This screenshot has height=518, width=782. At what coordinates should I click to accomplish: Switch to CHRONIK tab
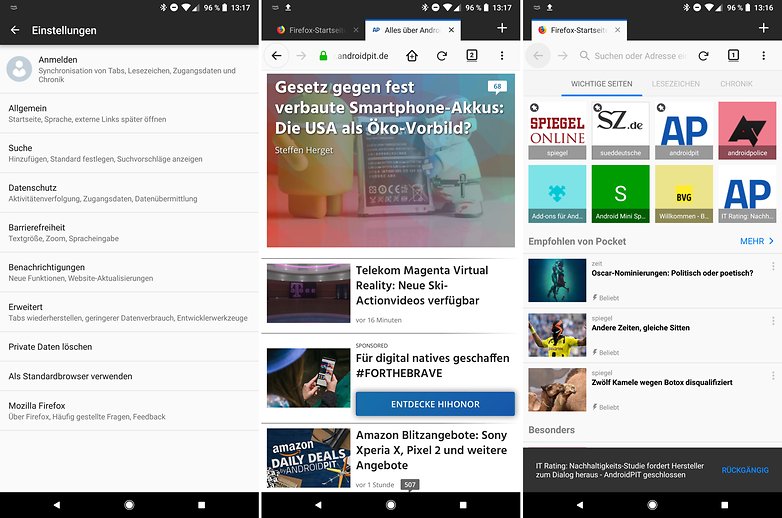736,84
